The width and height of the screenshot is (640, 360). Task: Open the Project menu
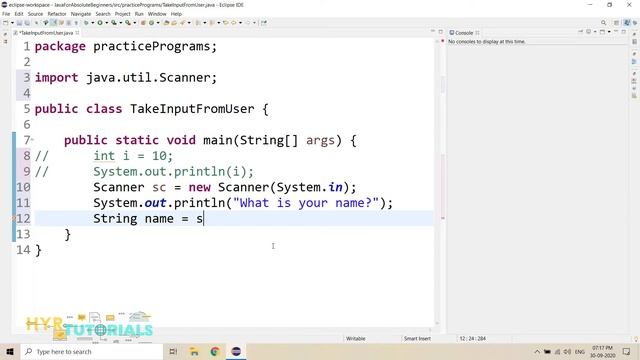pos(122,14)
